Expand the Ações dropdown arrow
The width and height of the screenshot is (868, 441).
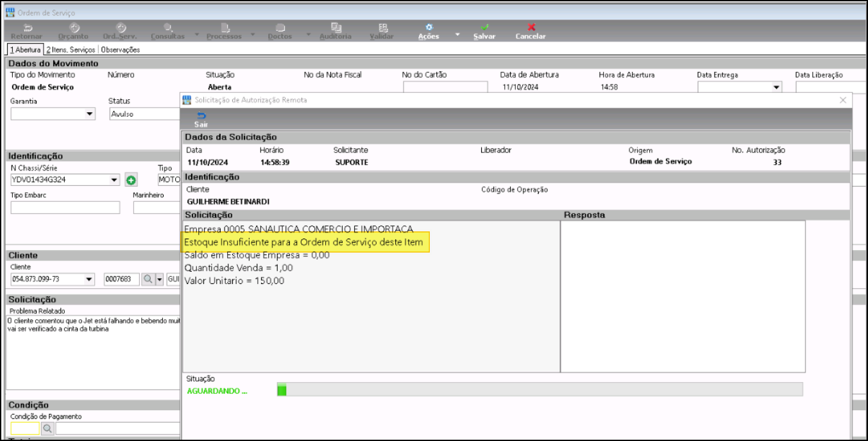(x=457, y=35)
